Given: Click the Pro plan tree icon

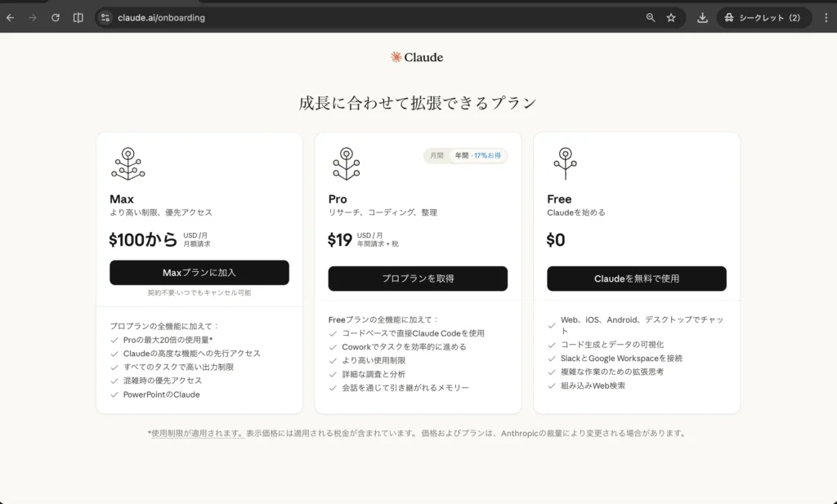Looking at the screenshot, I should click(x=347, y=163).
